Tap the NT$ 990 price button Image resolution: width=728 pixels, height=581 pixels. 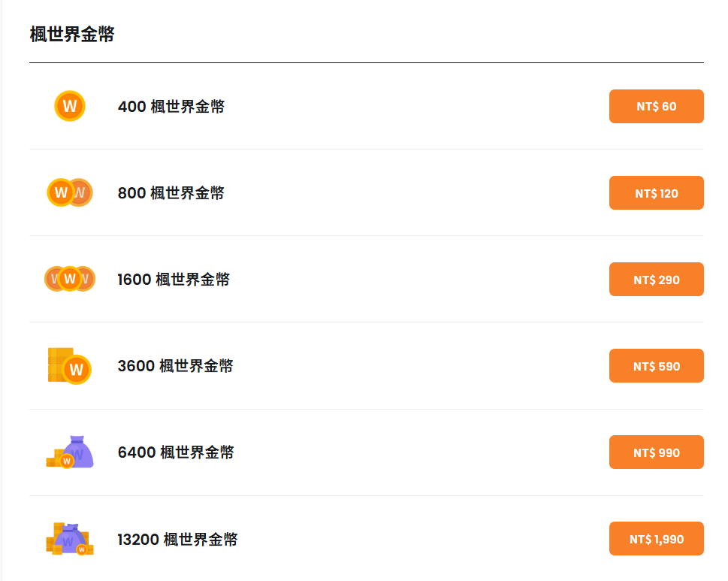coord(656,452)
